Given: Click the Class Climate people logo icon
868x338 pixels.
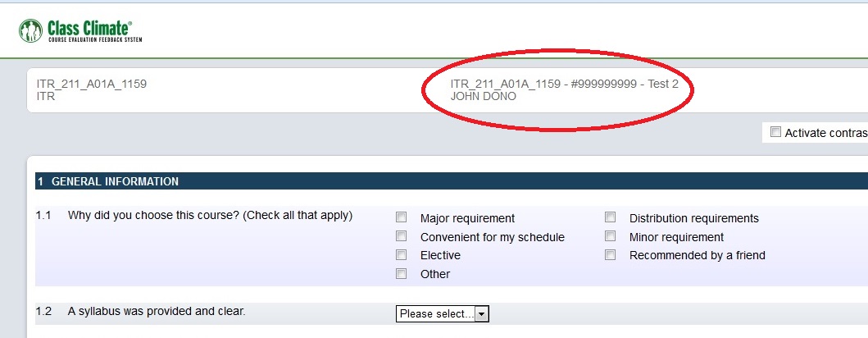Looking at the screenshot, I should [31, 30].
